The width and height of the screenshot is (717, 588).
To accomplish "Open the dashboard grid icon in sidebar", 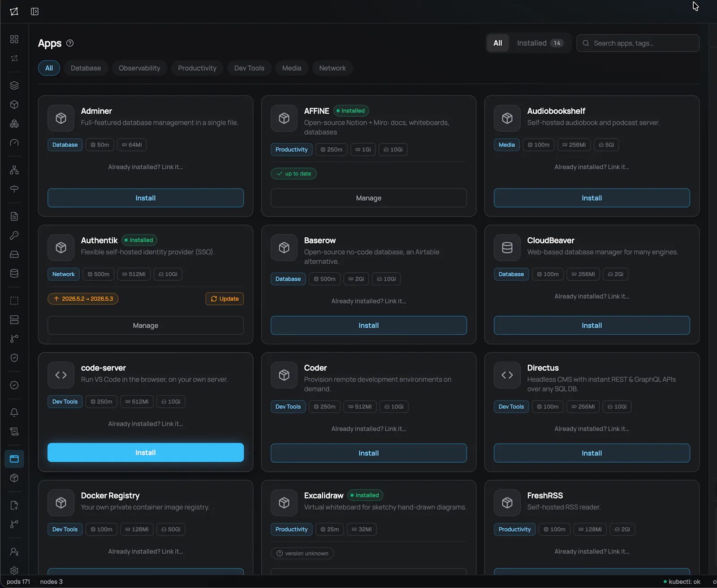I will [x=14, y=39].
